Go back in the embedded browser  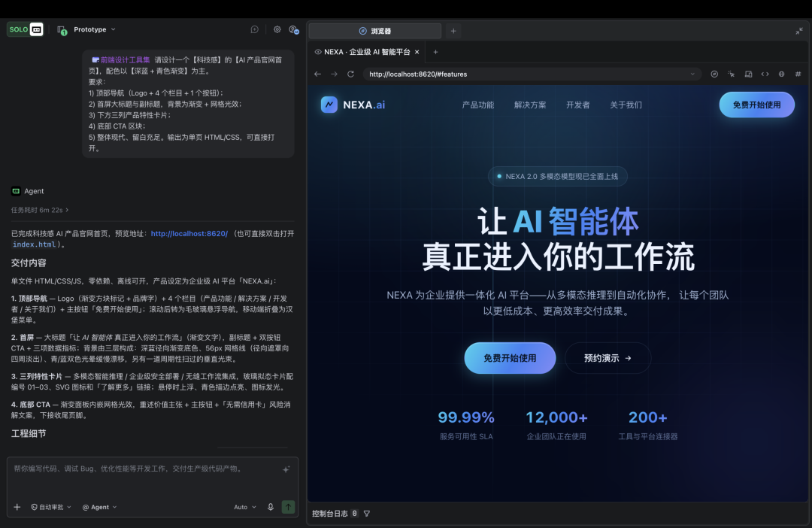tap(317, 74)
